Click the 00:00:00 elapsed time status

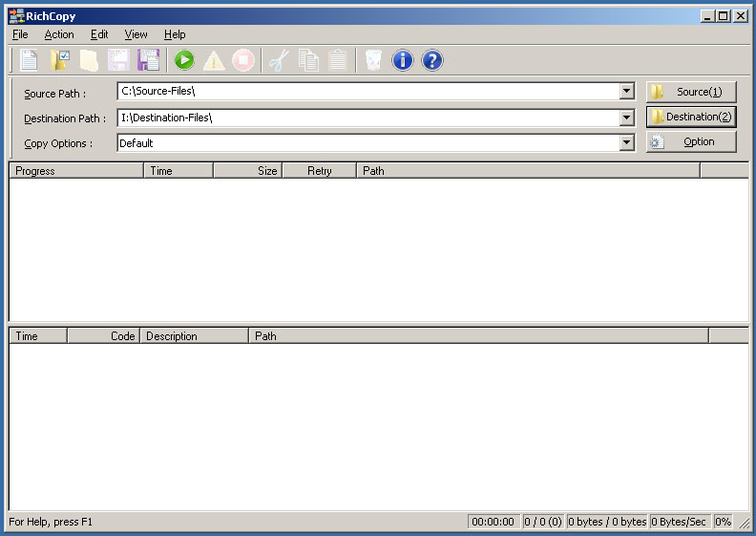(493, 522)
